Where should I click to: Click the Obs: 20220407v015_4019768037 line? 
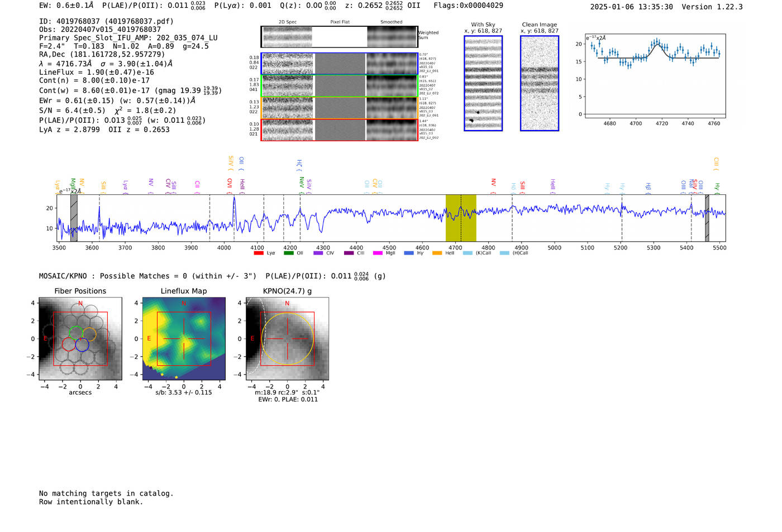tap(100, 30)
